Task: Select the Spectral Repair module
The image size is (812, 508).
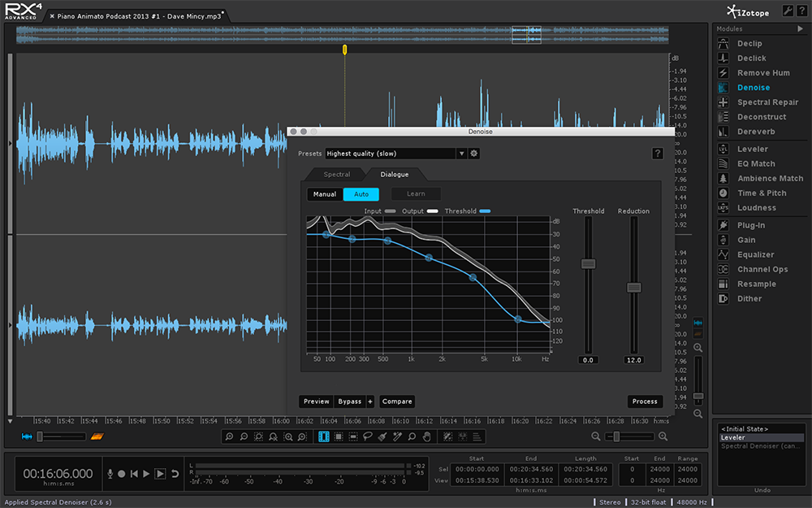Action: (x=767, y=102)
